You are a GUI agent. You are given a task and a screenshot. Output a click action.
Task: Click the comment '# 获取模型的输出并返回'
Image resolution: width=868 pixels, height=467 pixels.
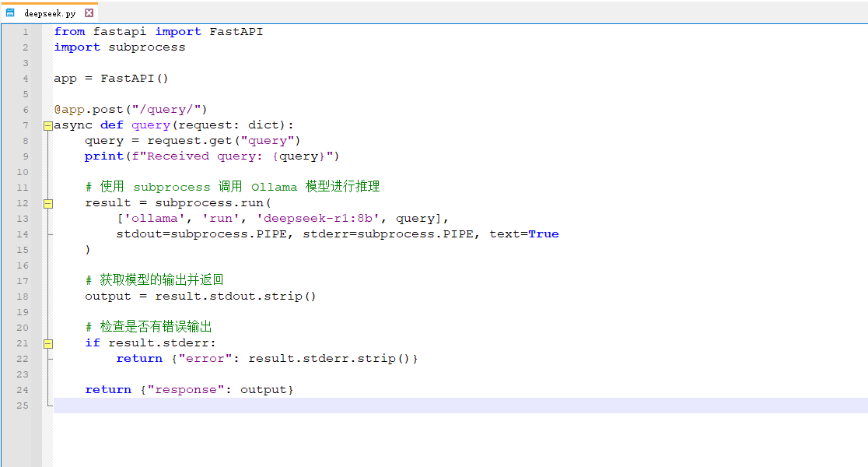(154, 279)
